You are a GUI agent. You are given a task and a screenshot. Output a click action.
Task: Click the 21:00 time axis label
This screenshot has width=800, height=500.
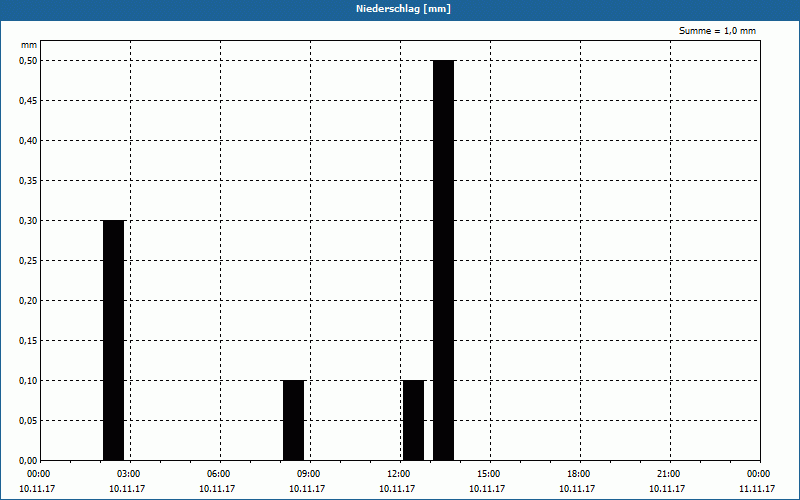[x=668, y=474]
